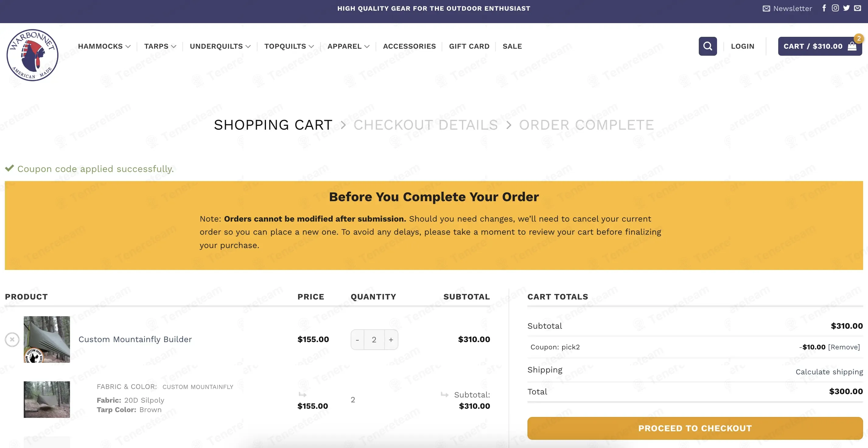Viewport: 868px width, 448px height.
Task: Click the Custom Mountainfly Builder product thumbnail
Action: [x=47, y=339]
